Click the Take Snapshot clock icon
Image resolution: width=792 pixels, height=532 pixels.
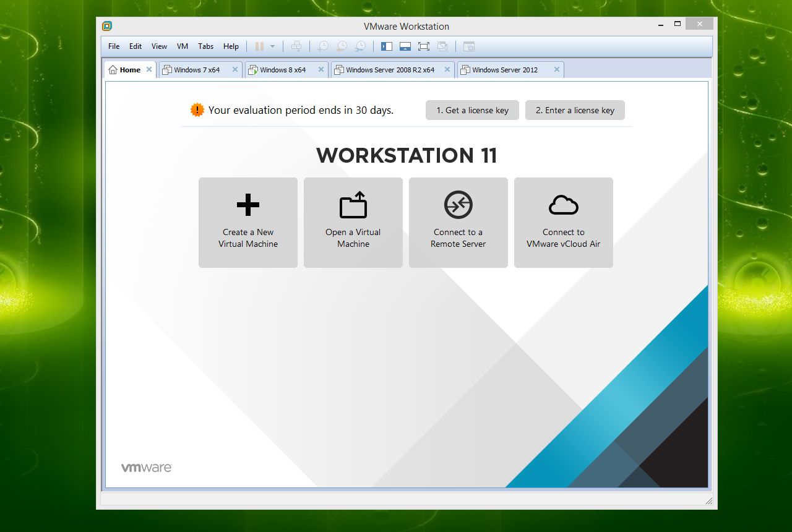coord(322,46)
